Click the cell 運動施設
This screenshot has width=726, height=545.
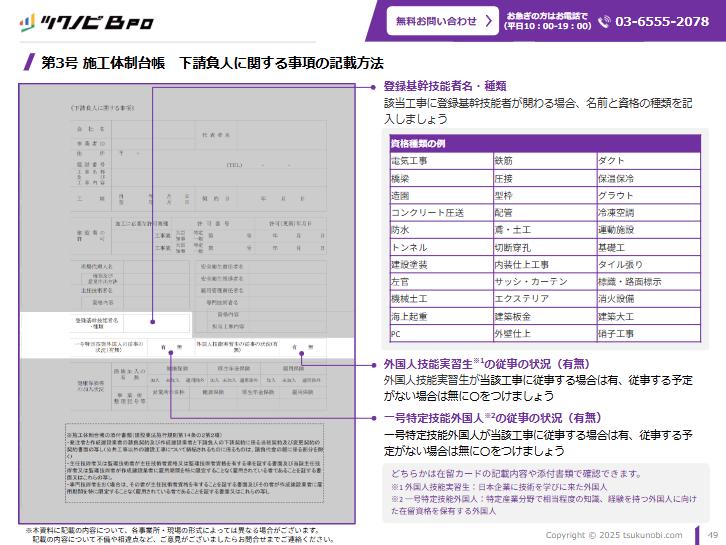(x=649, y=230)
